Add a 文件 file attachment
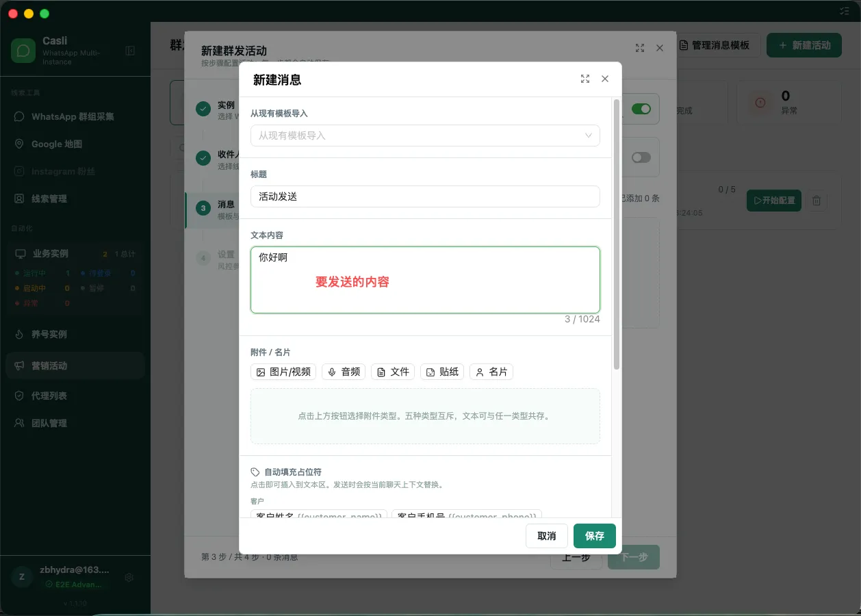Screen dimensions: 861x616 tap(393, 372)
